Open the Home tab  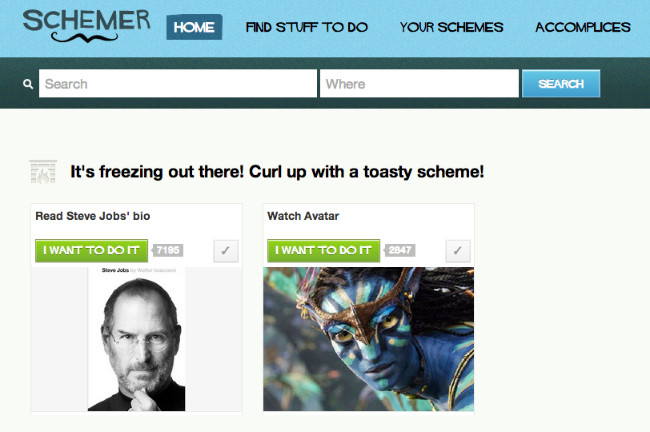(194, 27)
